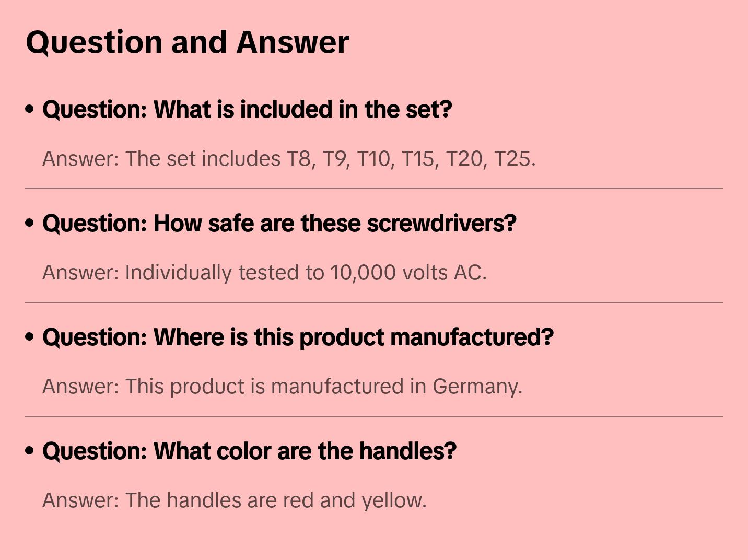Click the answer about 10,000 volts AC testing
This screenshot has width=748, height=560.
point(264,273)
